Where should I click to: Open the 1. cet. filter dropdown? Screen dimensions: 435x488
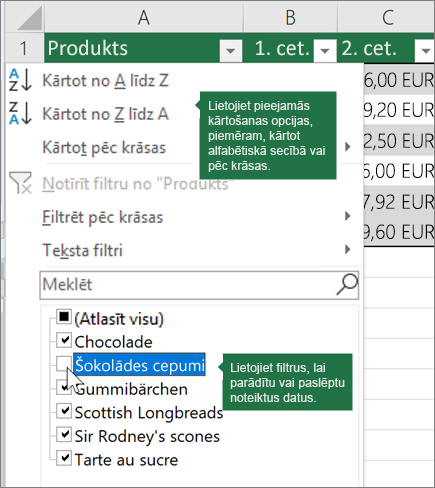[325, 51]
